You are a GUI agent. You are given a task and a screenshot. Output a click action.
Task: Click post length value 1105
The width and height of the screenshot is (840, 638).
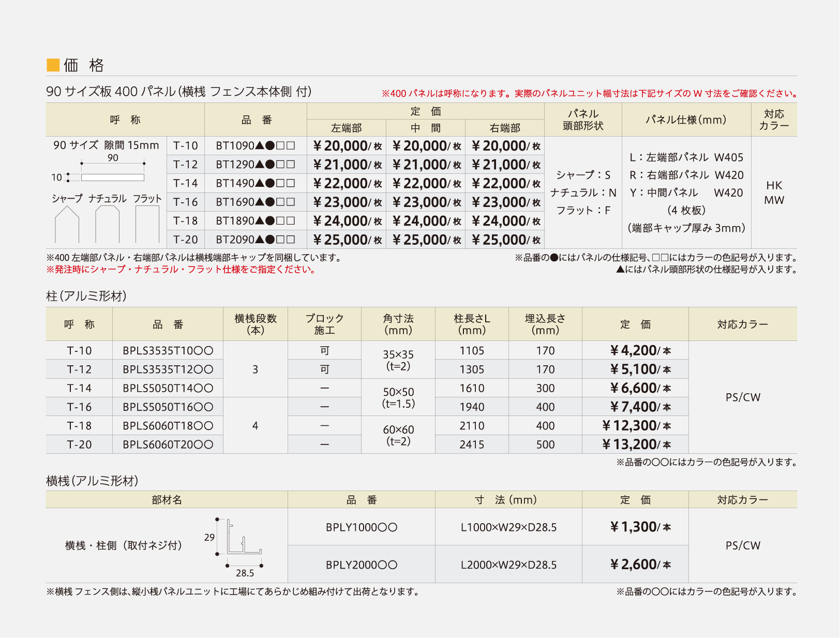point(472,350)
